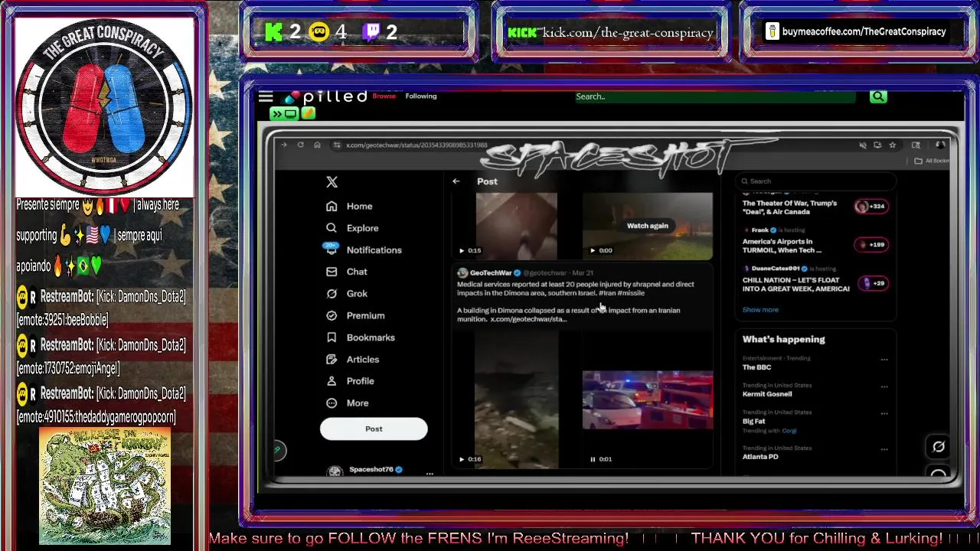Screen dimensions: 980x551
Task: Reload the X page in browser
Action: [x=300, y=145]
